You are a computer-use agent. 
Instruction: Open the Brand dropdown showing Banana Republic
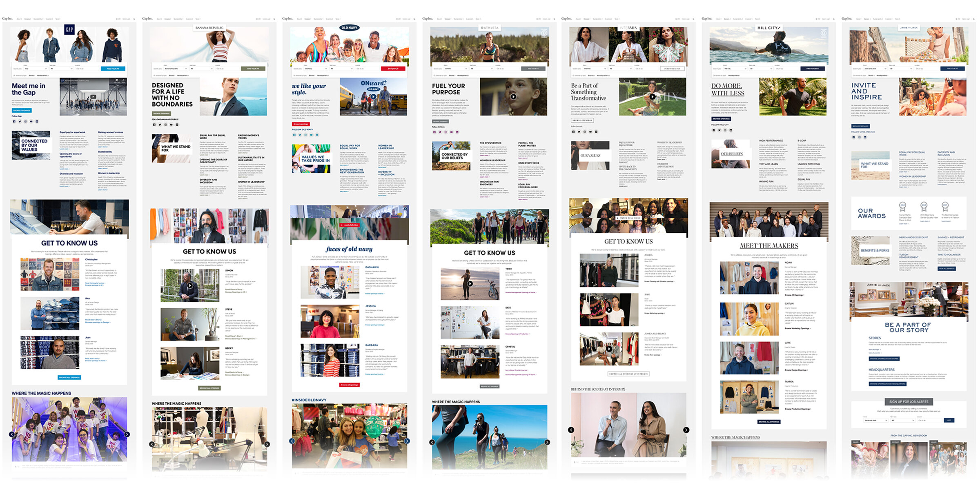click(x=176, y=69)
